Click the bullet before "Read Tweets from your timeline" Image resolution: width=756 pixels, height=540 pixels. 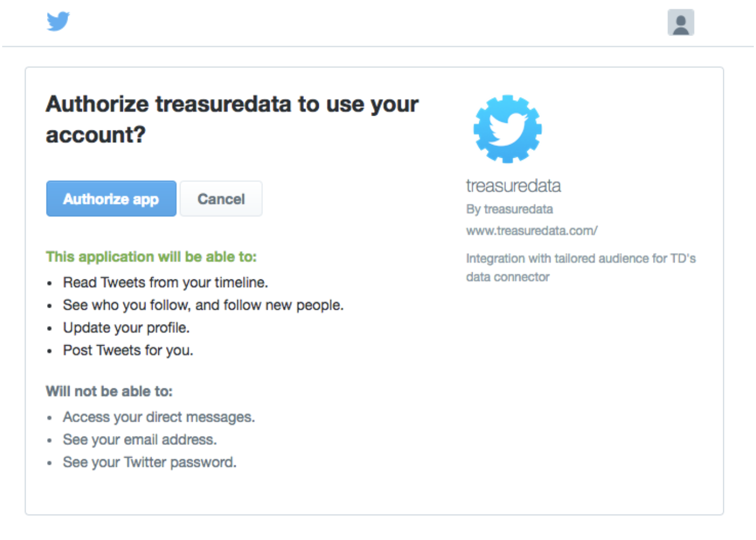tap(50, 284)
